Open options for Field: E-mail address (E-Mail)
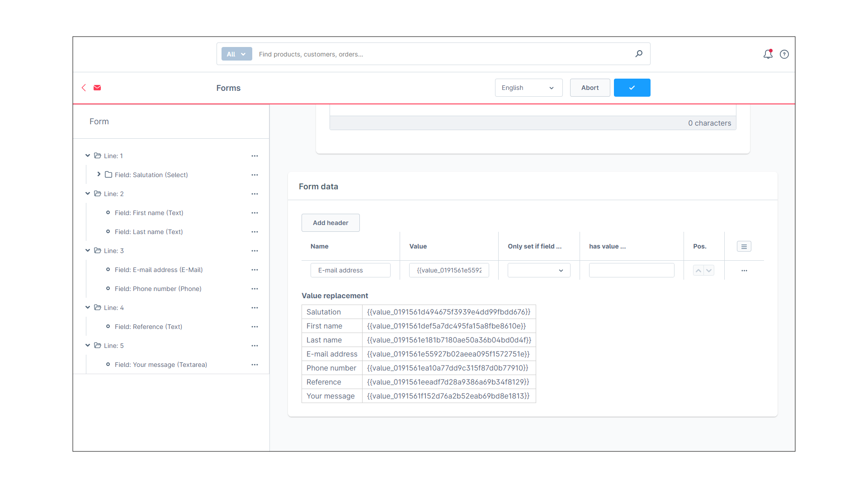 pos(255,270)
